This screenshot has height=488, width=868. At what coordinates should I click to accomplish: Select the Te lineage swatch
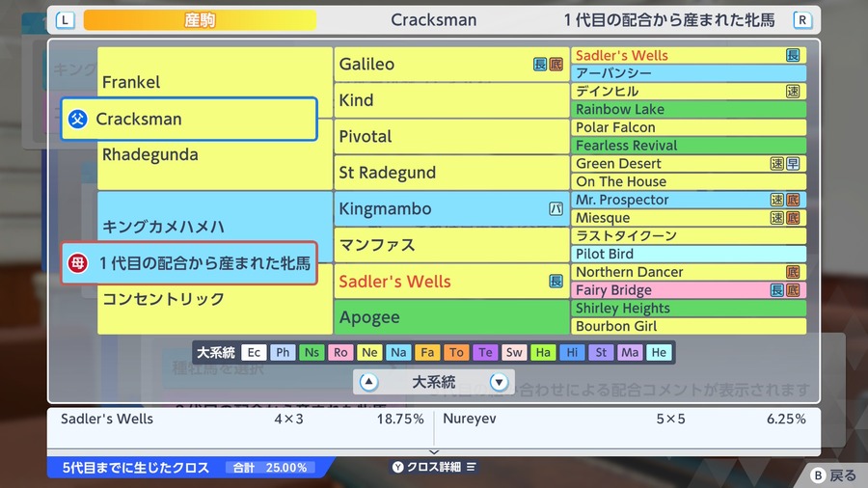[x=485, y=352]
